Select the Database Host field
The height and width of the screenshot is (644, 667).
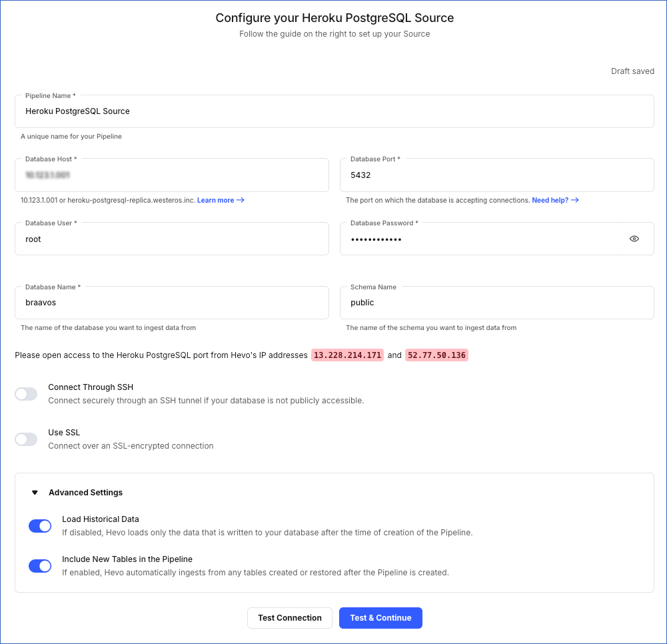pyautogui.click(x=171, y=175)
